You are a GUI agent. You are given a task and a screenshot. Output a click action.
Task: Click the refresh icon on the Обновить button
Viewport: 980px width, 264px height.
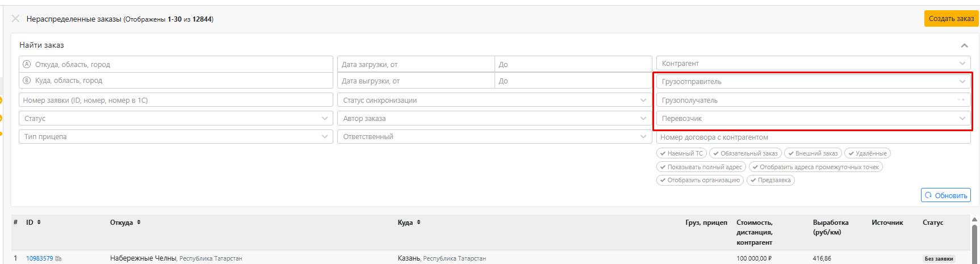(x=929, y=195)
